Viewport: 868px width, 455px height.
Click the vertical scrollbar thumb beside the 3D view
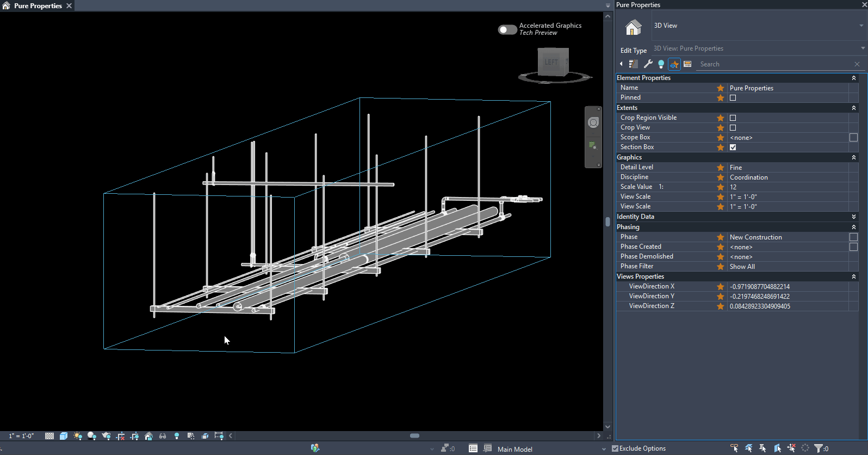pyautogui.click(x=607, y=222)
